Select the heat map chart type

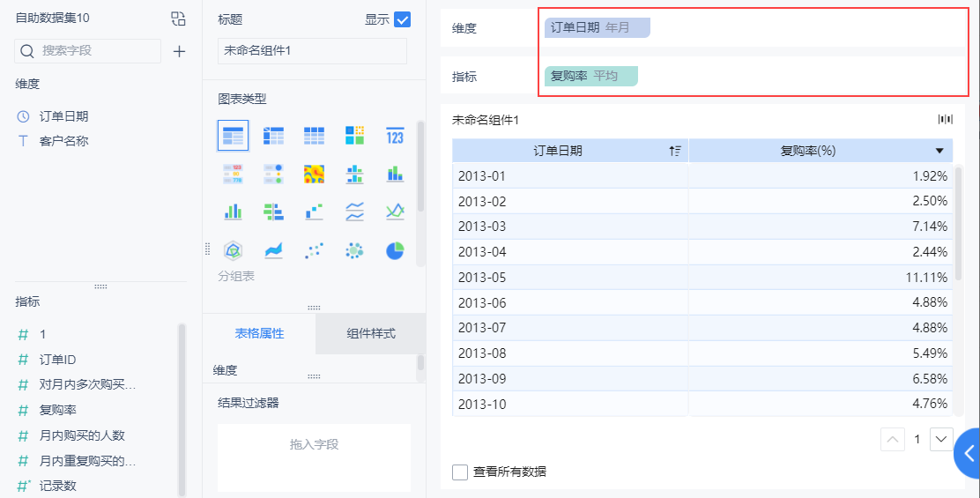click(x=314, y=174)
